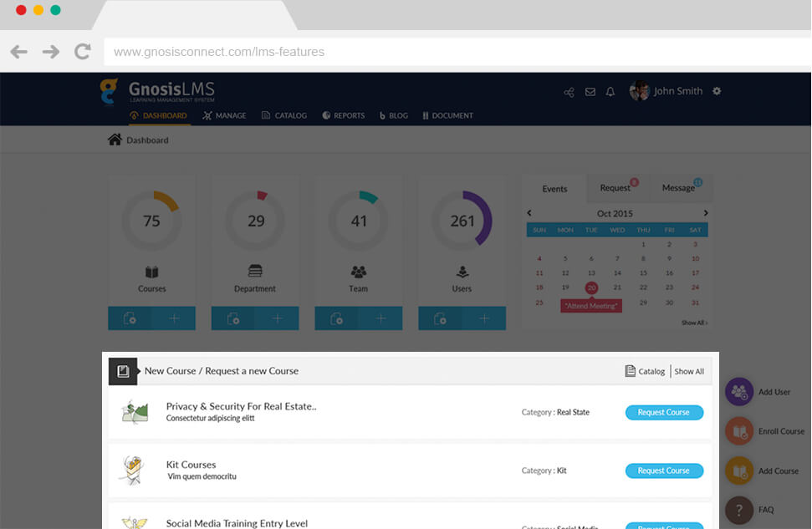Image resolution: width=812 pixels, height=529 pixels.
Task: Open the messages envelope icon
Action: click(x=590, y=92)
